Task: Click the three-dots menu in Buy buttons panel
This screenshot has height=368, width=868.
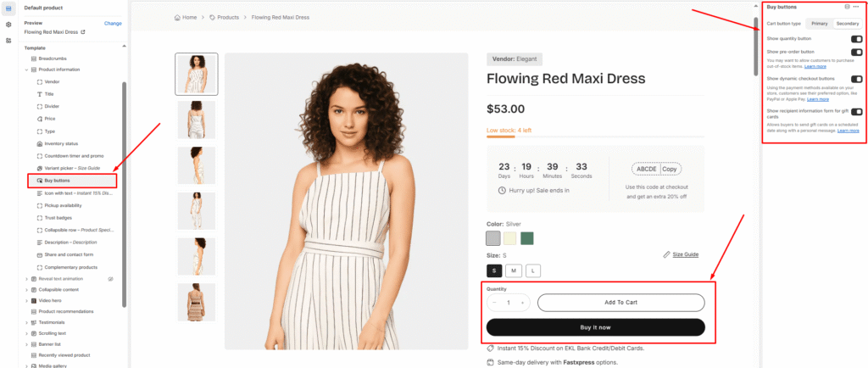Action: pyautogui.click(x=857, y=7)
